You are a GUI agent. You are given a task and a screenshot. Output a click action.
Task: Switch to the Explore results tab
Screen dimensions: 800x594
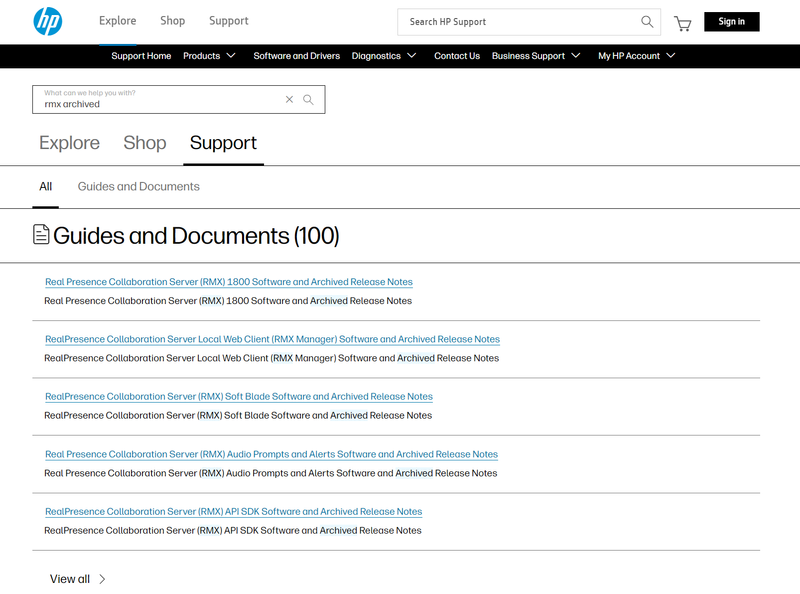tap(69, 143)
